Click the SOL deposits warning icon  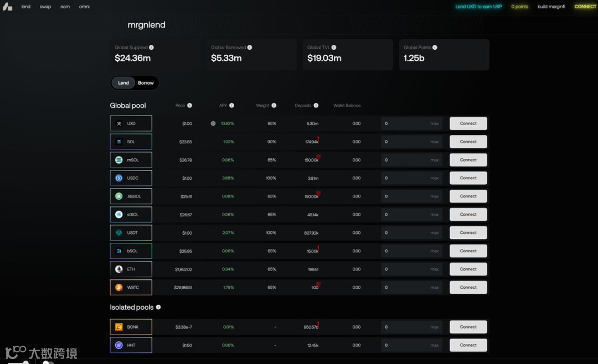tap(318, 139)
